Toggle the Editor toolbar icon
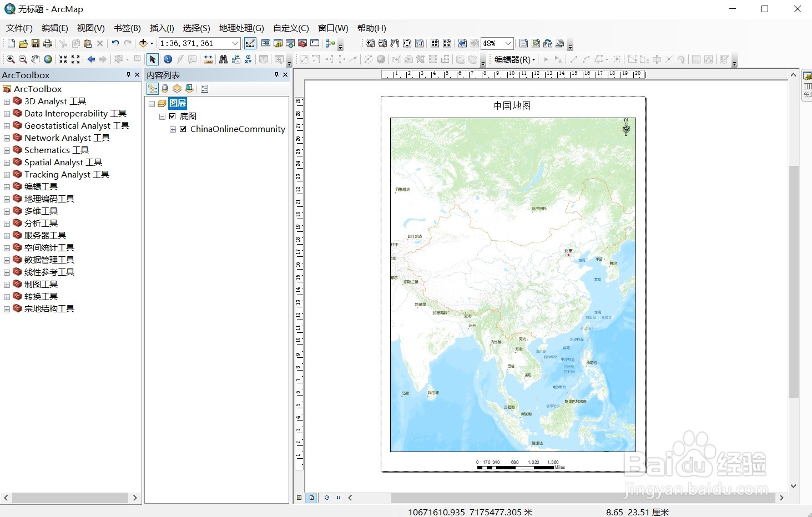 pos(250,43)
